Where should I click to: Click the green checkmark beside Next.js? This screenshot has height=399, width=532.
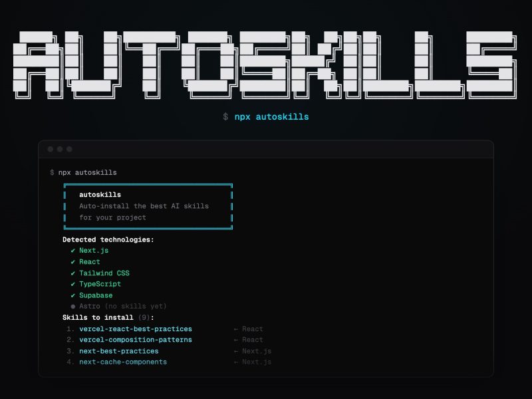[x=73, y=251]
